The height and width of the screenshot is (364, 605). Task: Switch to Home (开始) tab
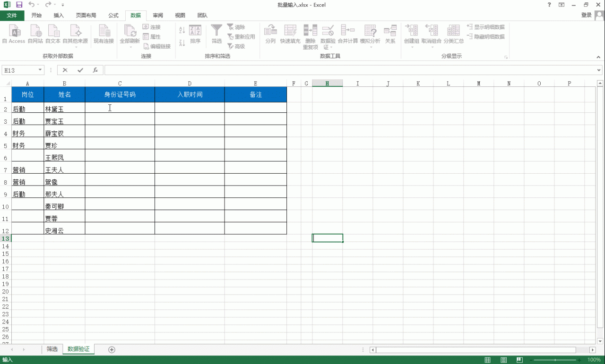click(x=36, y=16)
